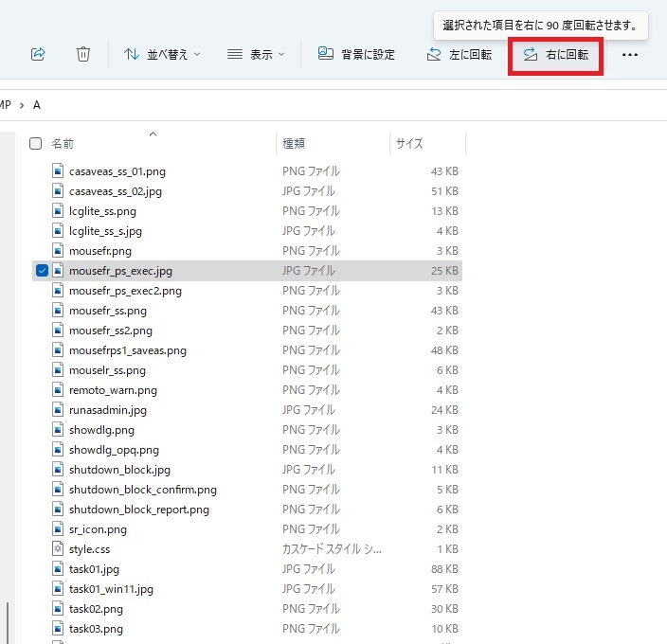Select file name task03.png
The height and width of the screenshot is (644, 667).
pyautogui.click(x=96, y=629)
